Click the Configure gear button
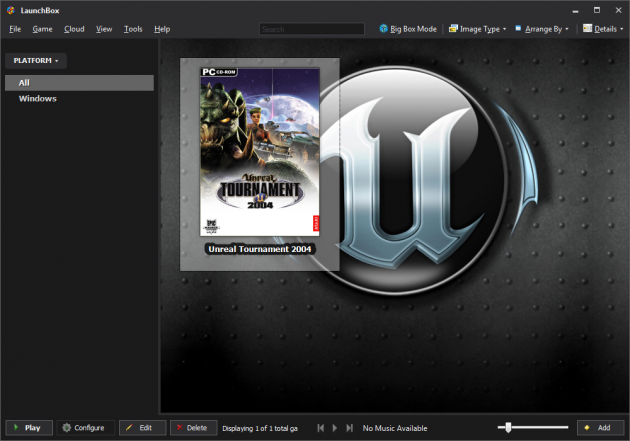Screen dimensions: 630x441 83,427
